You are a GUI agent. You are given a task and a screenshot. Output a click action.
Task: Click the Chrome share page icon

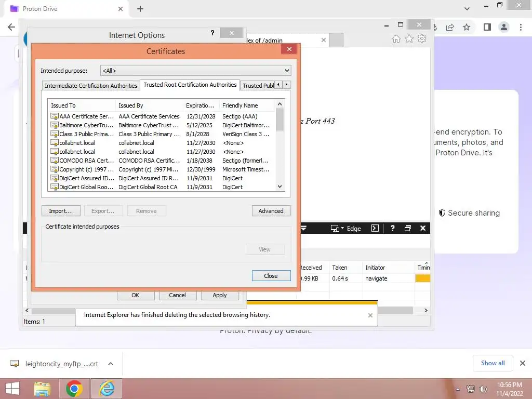450,27
